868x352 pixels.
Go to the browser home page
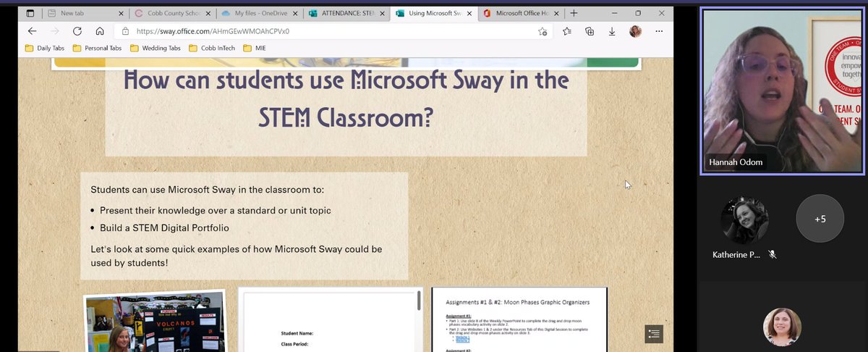[x=100, y=31]
